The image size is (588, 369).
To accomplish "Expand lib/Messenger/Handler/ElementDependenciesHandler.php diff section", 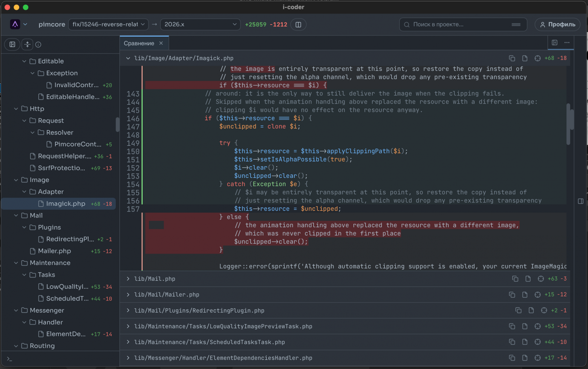I will click(x=128, y=358).
